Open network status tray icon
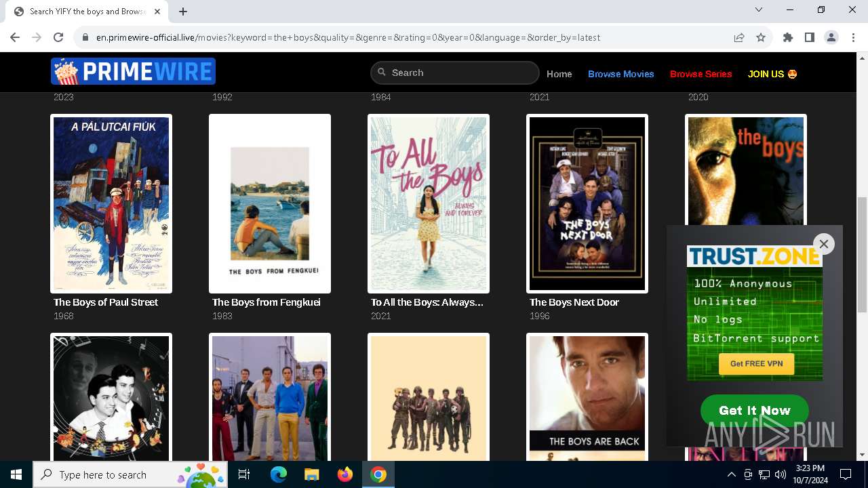Screen dimensions: 868x488 [764, 474]
